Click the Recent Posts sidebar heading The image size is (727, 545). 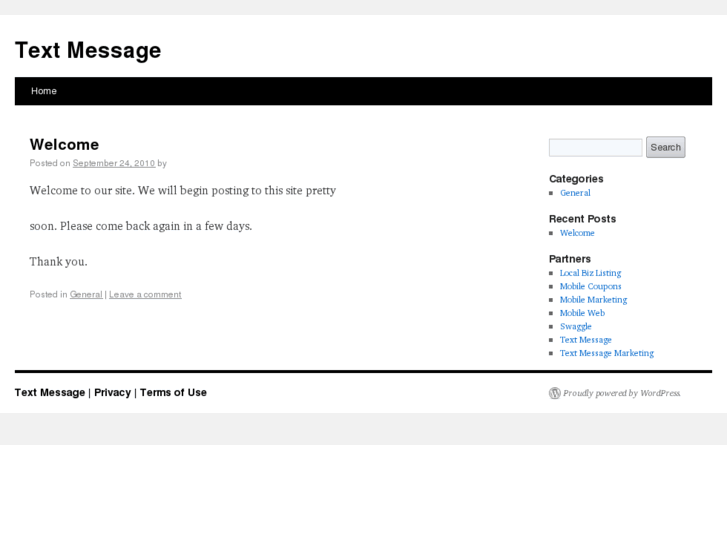pos(582,219)
